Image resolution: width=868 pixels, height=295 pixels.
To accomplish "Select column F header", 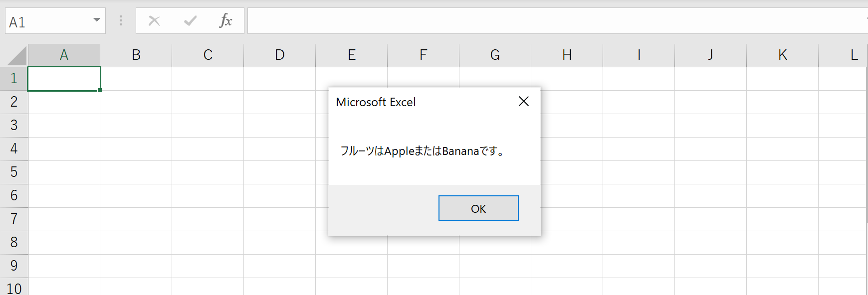I will point(423,55).
